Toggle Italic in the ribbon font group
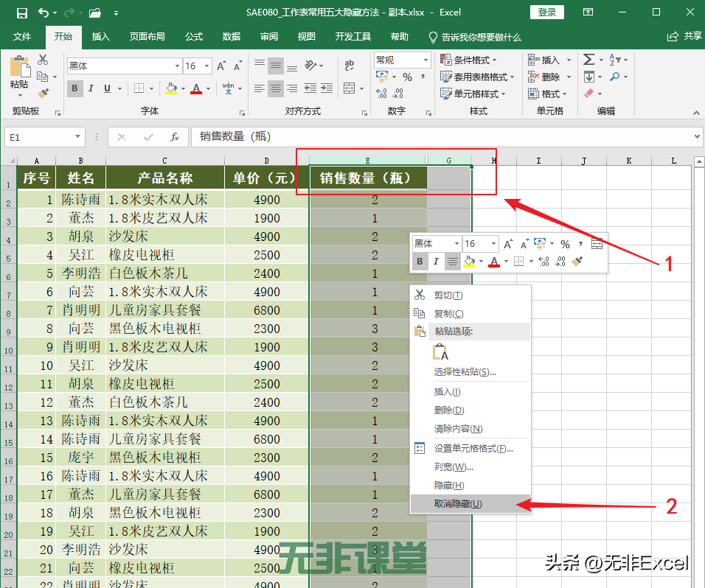 coord(91,88)
